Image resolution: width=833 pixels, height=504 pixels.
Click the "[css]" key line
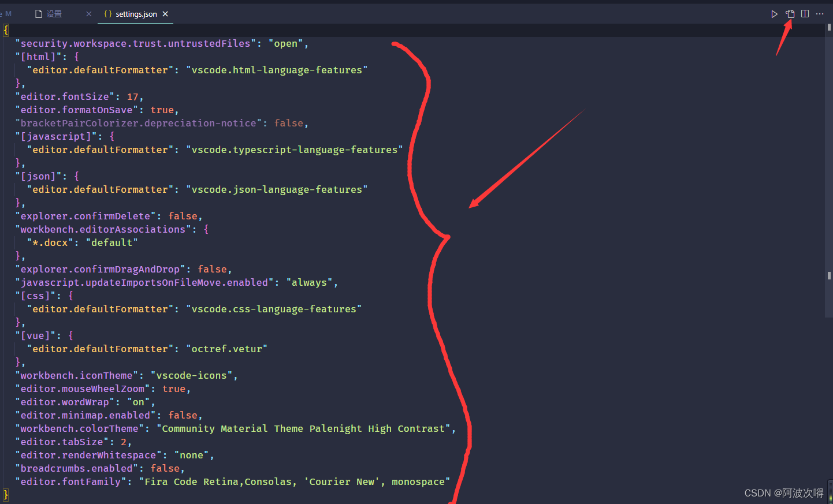point(35,296)
